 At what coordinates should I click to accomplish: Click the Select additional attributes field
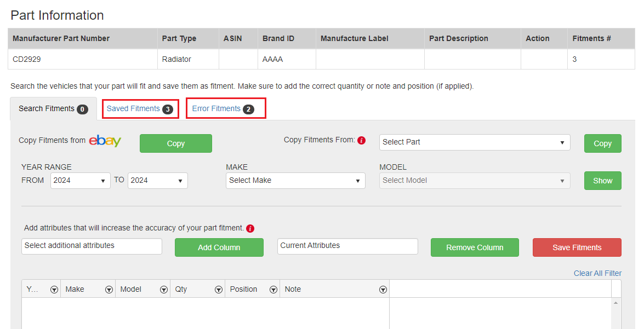coord(92,246)
